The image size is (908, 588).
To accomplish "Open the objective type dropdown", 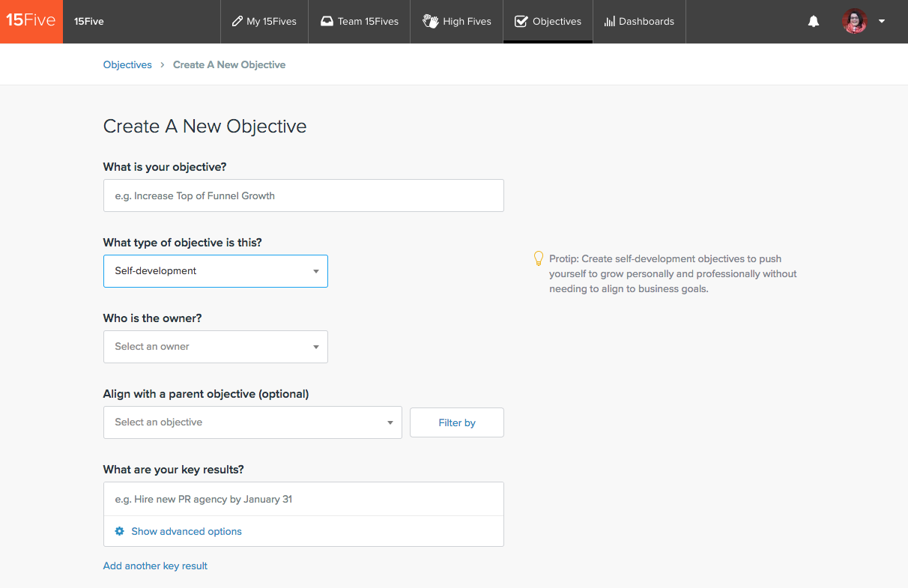I will point(216,271).
